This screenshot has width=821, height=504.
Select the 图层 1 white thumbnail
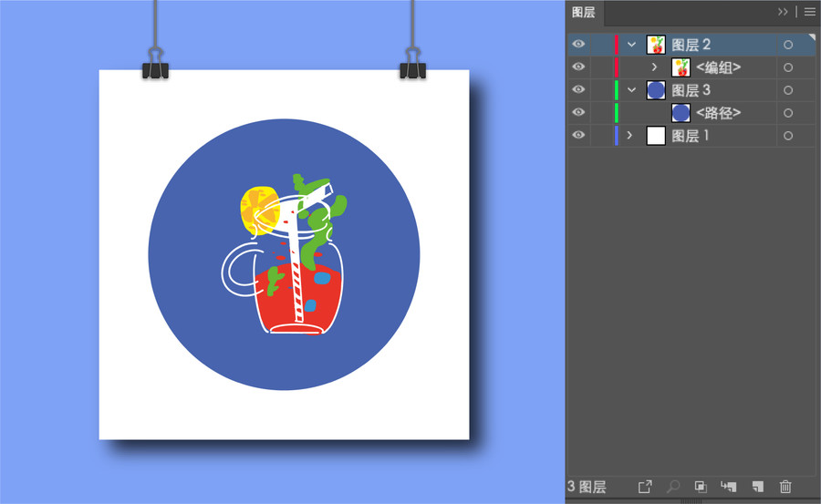click(656, 136)
